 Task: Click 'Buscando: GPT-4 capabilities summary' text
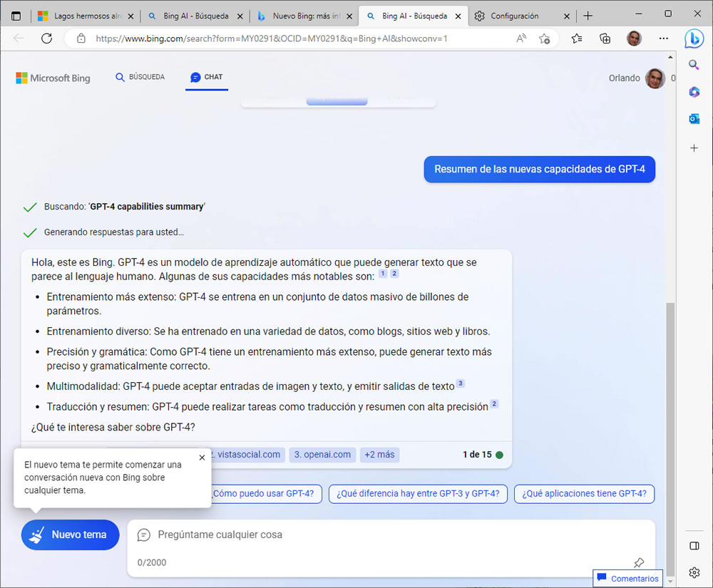click(125, 207)
